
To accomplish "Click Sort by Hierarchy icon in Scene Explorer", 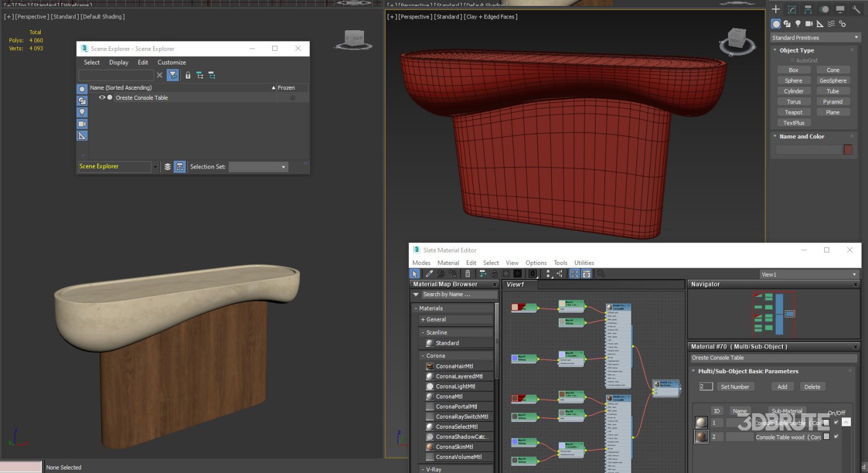I will [178, 167].
